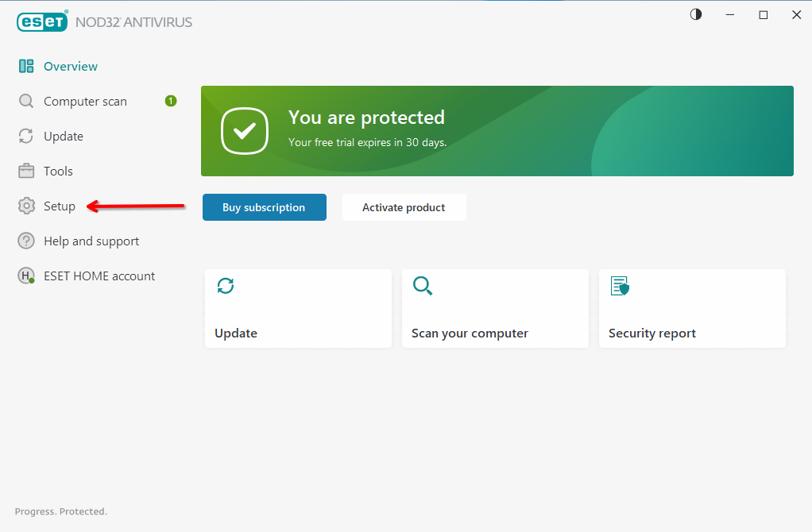
Task: Click the Computer scan magnifier icon
Action: [x=26, y=101]
